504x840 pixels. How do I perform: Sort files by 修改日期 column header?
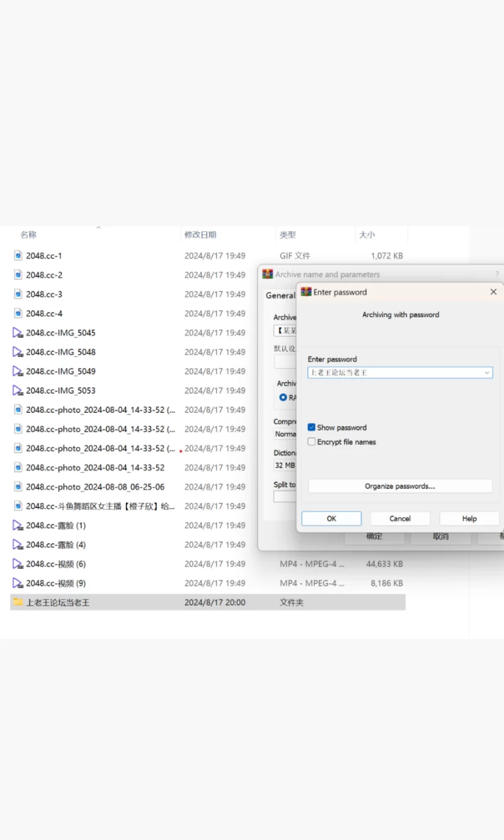point(200,234)
